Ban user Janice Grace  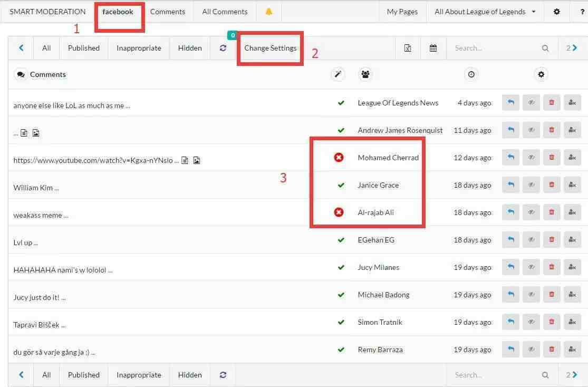point(572,185)
